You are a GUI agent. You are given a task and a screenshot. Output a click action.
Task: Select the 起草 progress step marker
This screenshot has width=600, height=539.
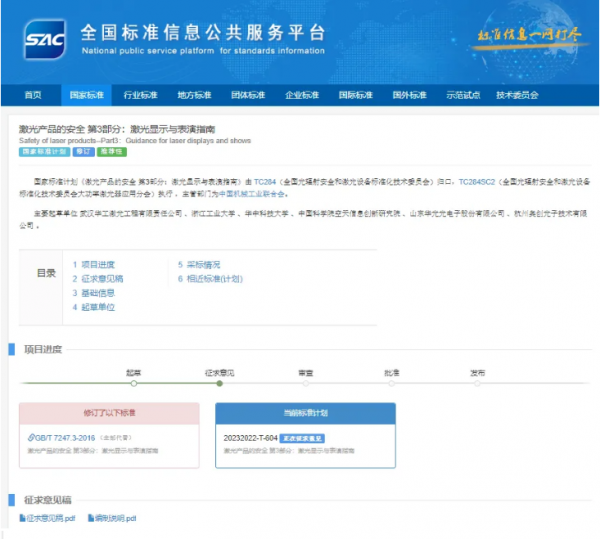(133, 382)
